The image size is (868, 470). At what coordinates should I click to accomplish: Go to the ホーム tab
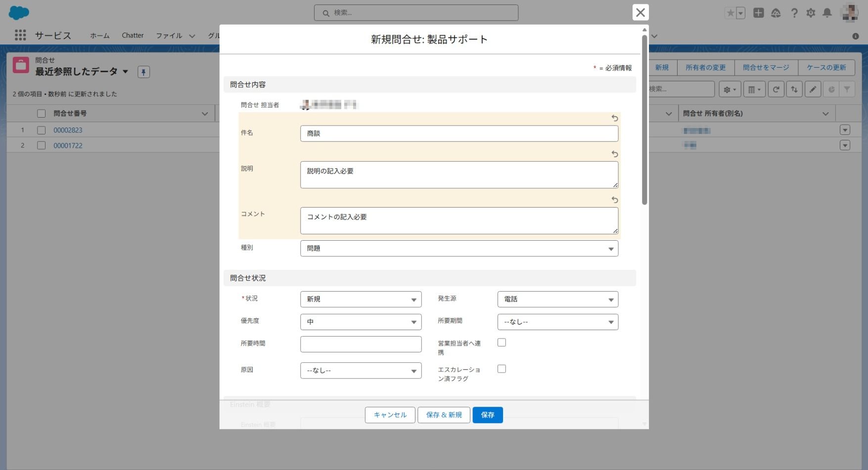[99, 36]
